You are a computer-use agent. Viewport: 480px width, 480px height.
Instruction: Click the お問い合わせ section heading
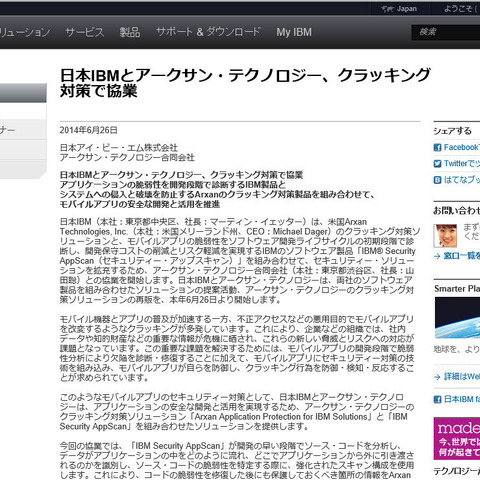click(x=457, y=211)
